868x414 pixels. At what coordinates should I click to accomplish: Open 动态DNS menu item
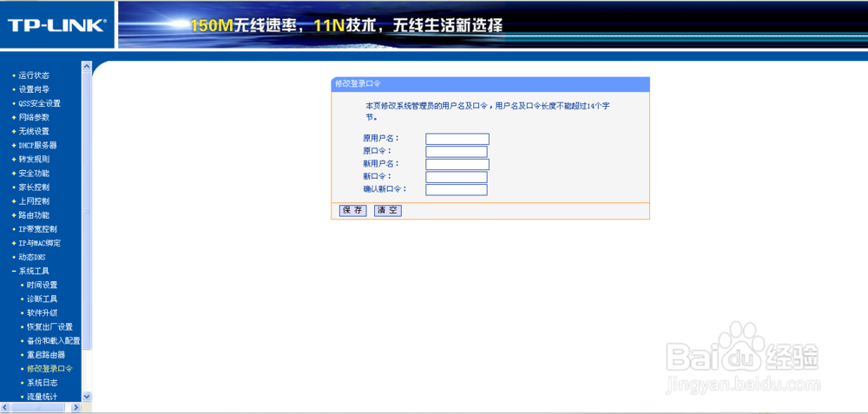pos(32,258)
